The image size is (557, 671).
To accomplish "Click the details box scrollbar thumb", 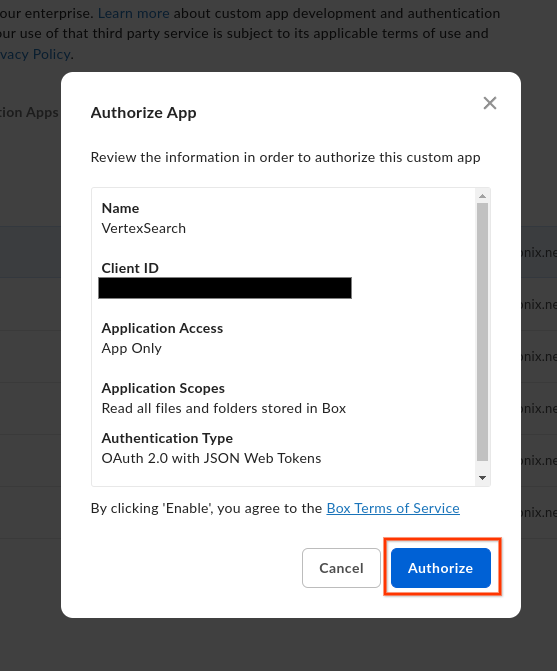I will pos(482,332).
